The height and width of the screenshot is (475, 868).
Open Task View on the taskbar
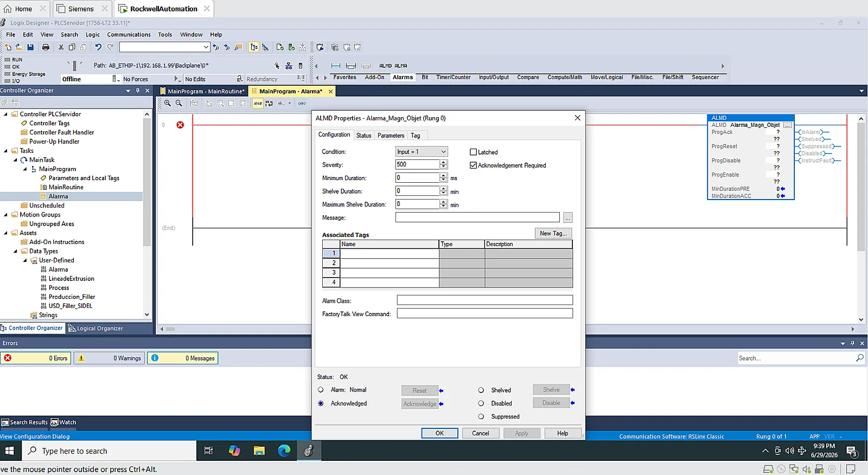pyautogui.click(x=208, y=451)
